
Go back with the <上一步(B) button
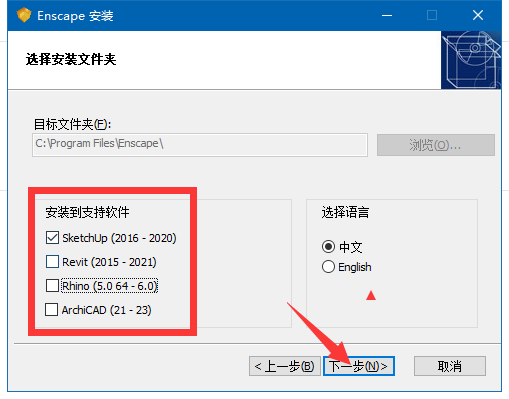click(x=285, y=366)
